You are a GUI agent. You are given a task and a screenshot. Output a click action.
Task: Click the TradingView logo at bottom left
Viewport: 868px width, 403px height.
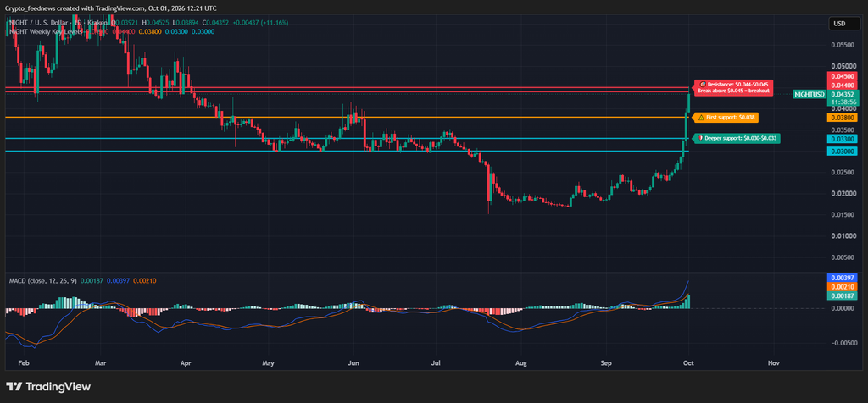(48, 387)
